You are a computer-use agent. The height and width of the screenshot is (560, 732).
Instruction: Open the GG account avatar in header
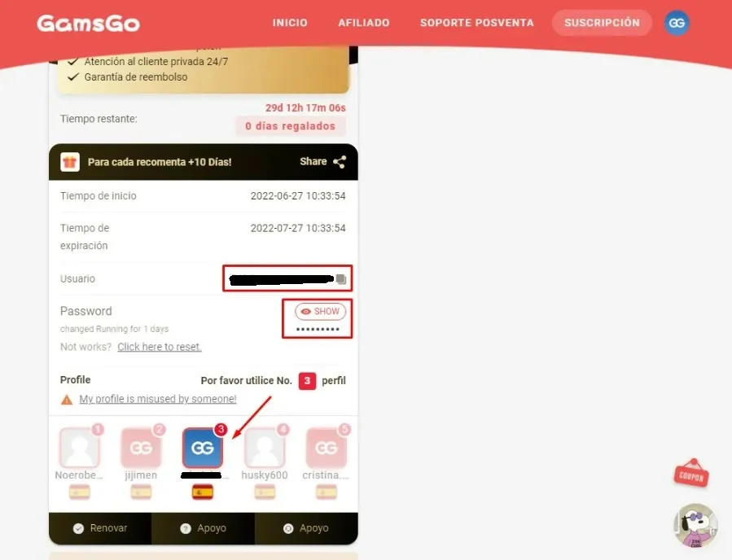click(677, 23)
